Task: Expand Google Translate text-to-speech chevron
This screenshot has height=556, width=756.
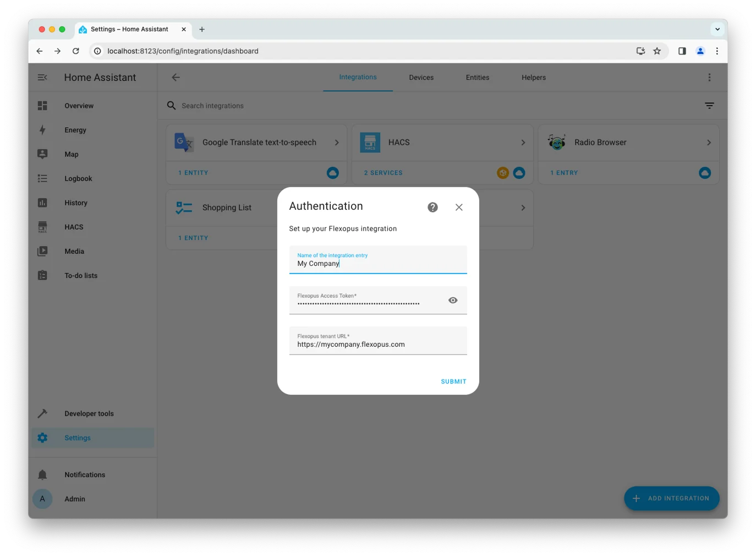Action: pyautogui.click(x=337, y=143)
